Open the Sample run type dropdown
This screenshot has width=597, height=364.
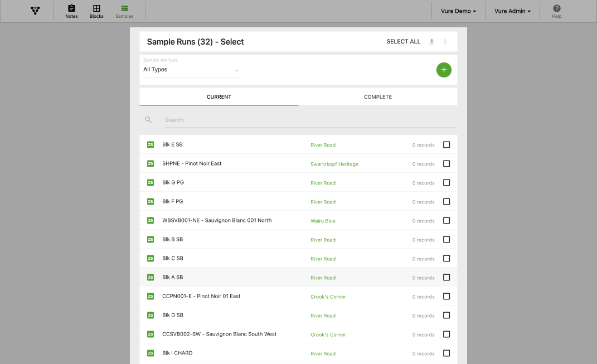pyautogui.click(x=191, y=70)
